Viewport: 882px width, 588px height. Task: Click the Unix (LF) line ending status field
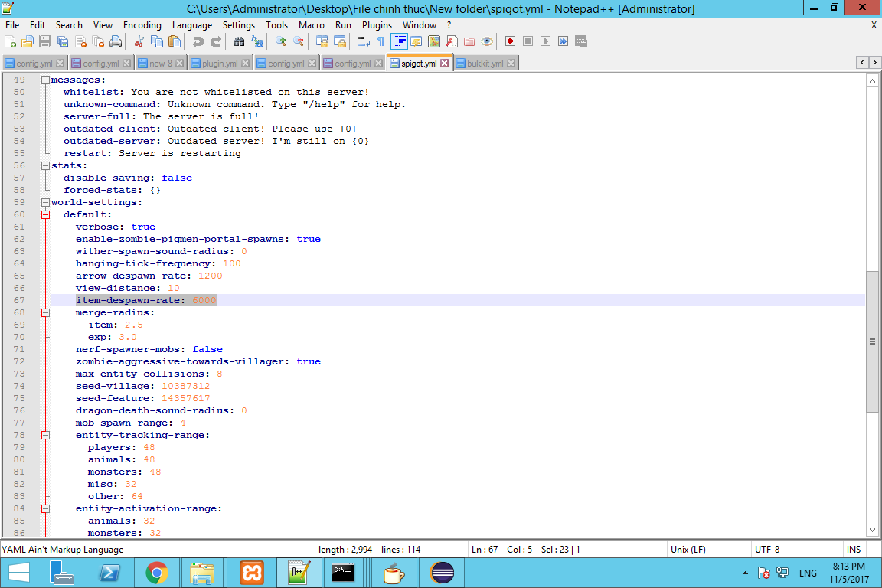688,549
